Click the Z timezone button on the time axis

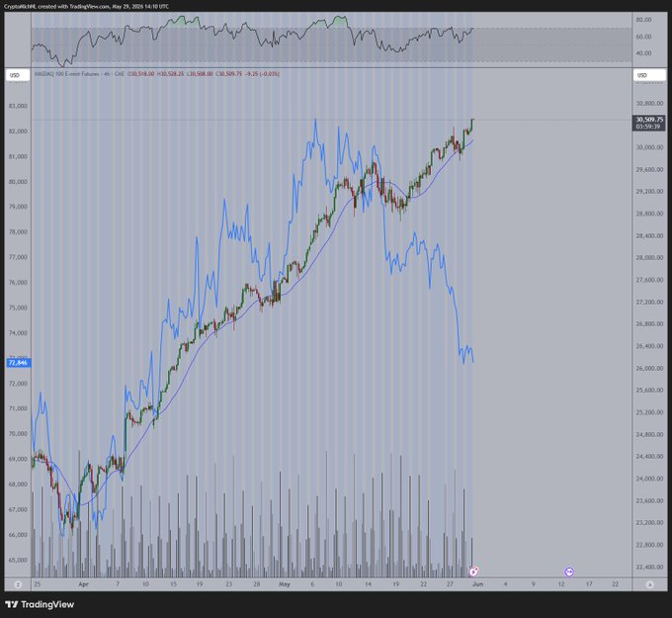coord(18,584)
